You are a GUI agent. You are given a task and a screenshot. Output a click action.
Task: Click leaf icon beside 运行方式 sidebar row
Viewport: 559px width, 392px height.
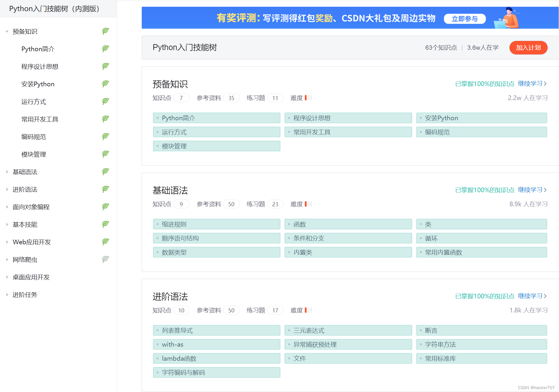(106, 101)
